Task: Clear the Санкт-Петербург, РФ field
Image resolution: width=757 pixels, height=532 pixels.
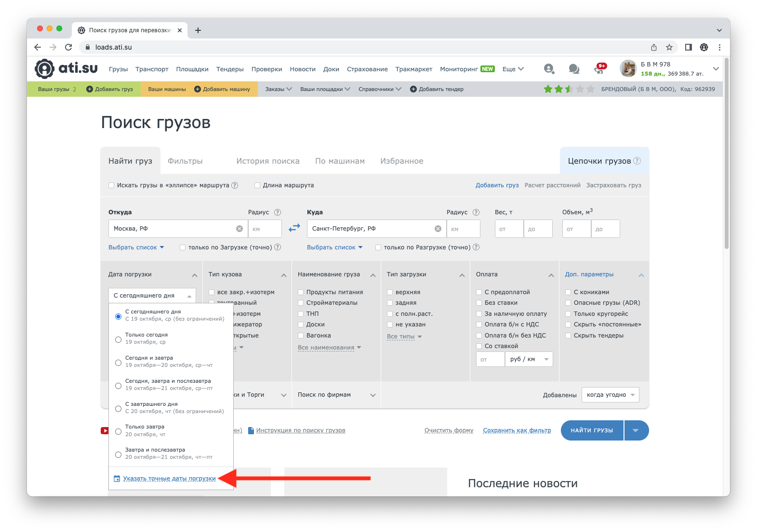Action: pos(438,229)
